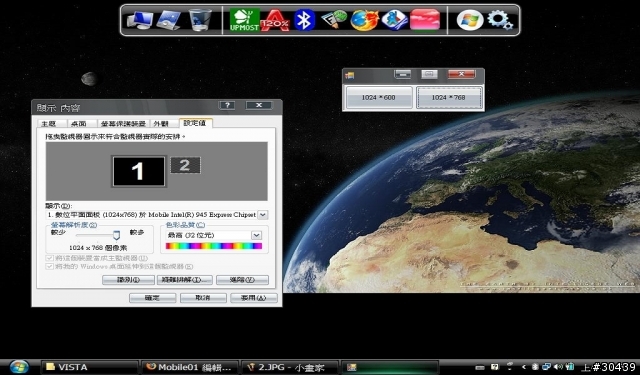Viewport: 640px width, 375px height.
Task: Open Bluetooth icon in the system tray
Action: coord(535,367)
